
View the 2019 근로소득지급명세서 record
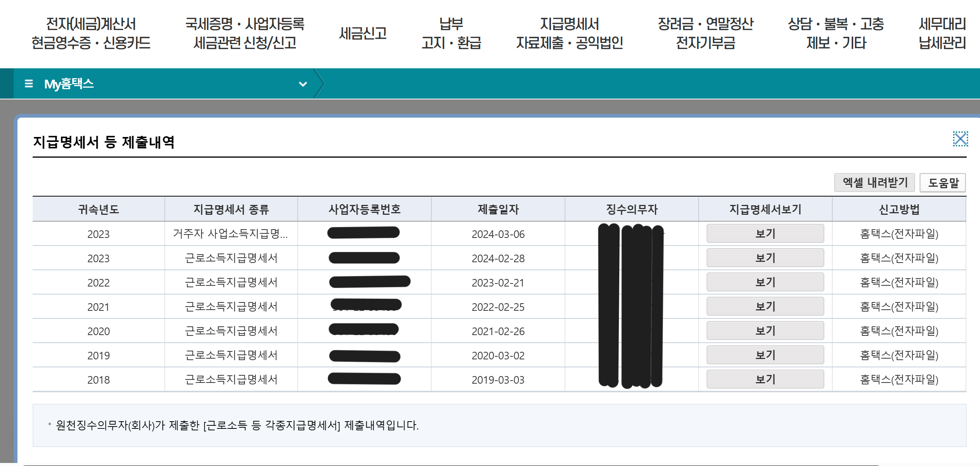pyautogui.click(x=765, y=355)
